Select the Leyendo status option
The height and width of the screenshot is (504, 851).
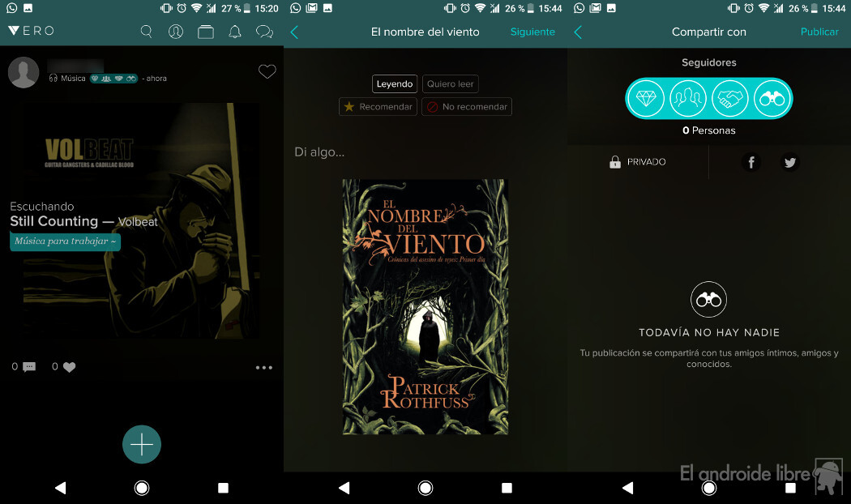pyautogui.click(x=395, y=84)
